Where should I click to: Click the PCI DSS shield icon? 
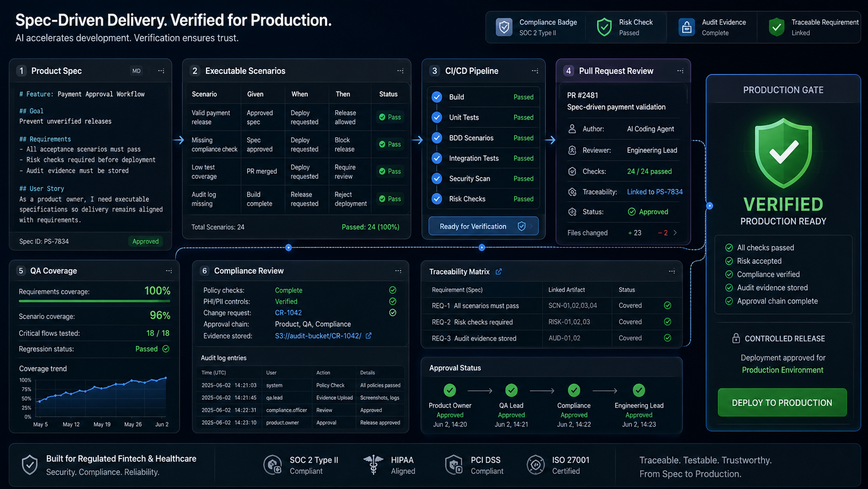(454, 465)
